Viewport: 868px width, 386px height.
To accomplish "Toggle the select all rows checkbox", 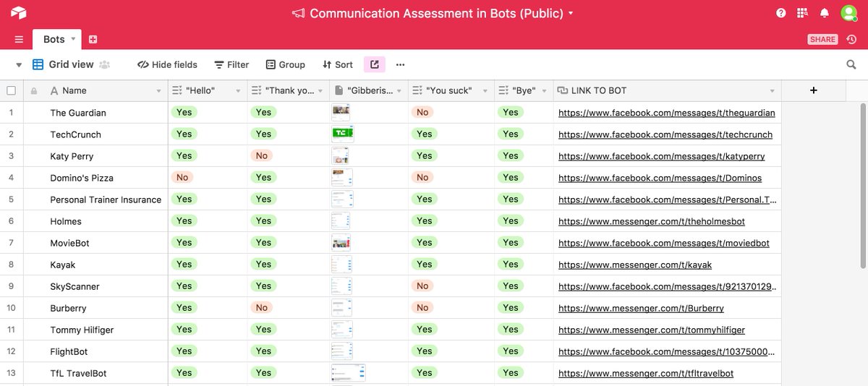I will point(11,90).
